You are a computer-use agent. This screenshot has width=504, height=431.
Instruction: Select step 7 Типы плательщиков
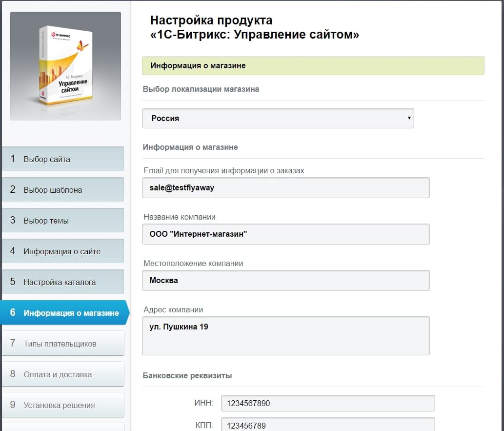pos(63,343)
